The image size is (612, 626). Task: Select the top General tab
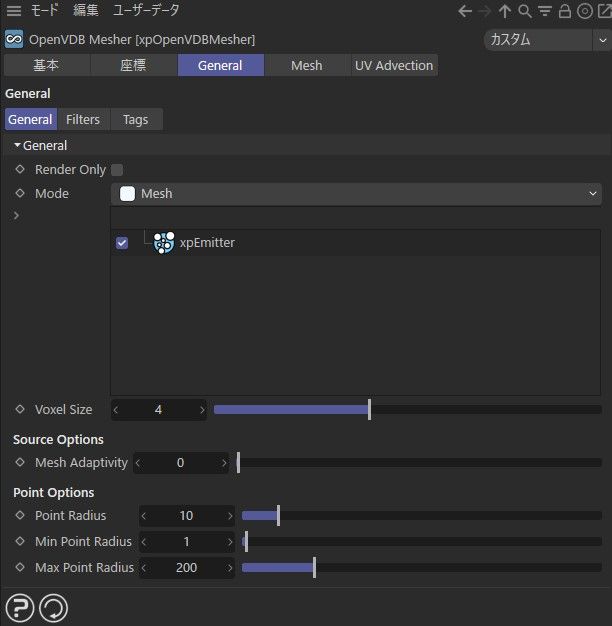coord(220,65)
